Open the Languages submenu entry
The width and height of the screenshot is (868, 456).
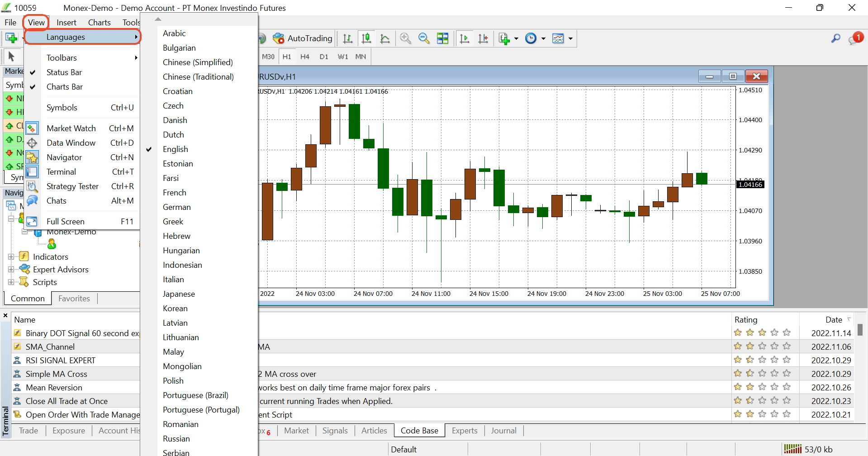click(x=82, y=37)
